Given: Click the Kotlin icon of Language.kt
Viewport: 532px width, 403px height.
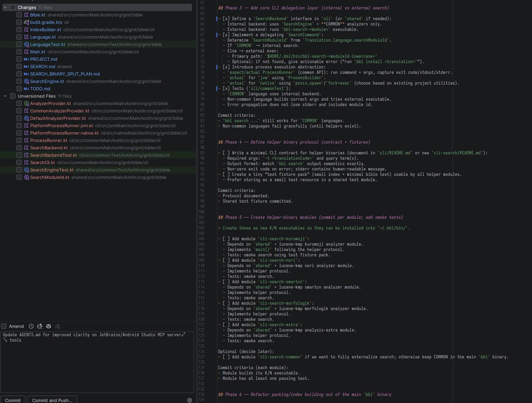Looking at the screenshot, I should (x=27, y=37).
